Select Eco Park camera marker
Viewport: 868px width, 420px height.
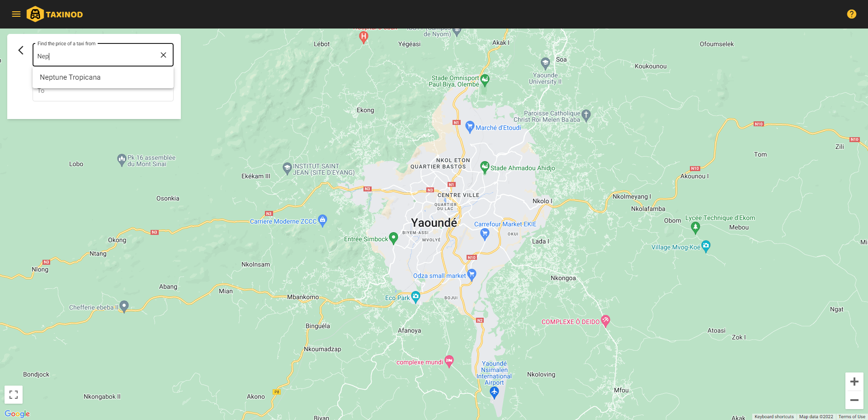(415, 297)
